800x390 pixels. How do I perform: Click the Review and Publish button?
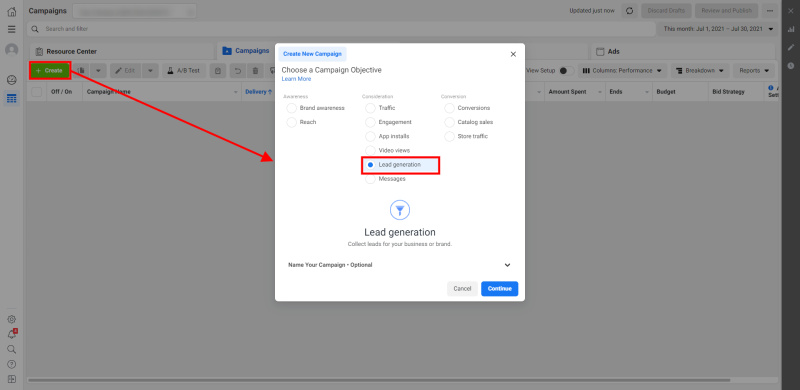click(727, 11)
